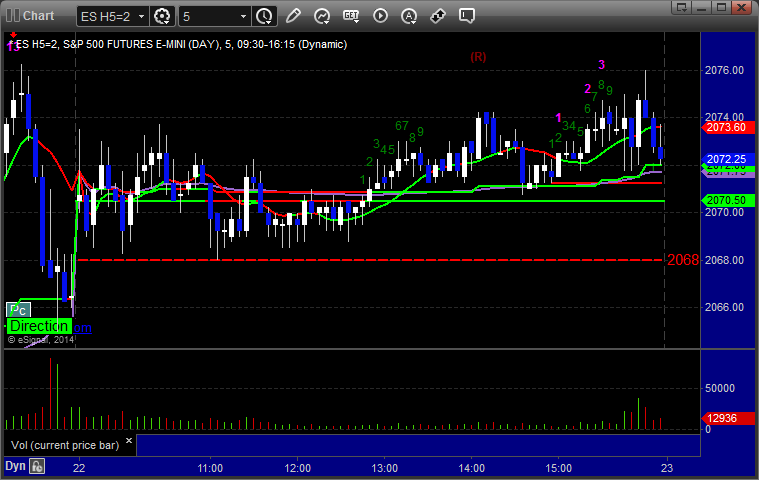Click the magenta 1 count marker
The width and height of the screenshot is (759, 480).
pos(558,118)
